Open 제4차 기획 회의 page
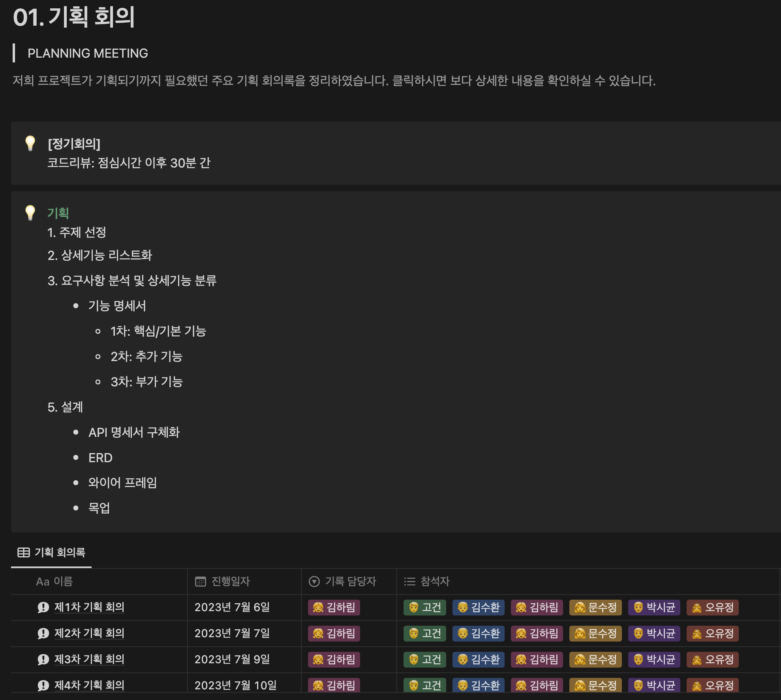 [89, 685]
